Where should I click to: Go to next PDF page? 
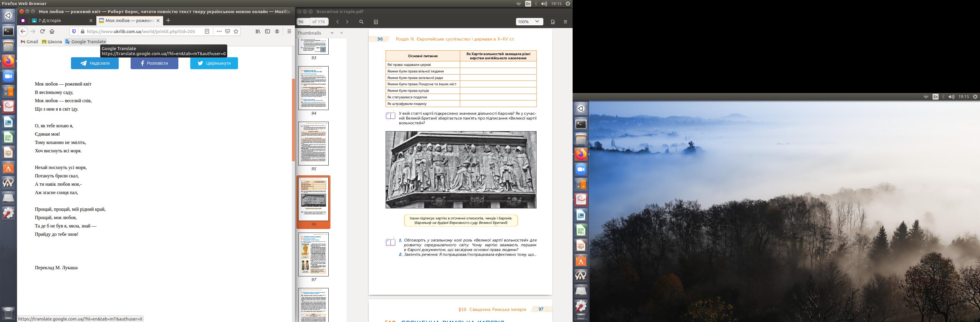[347, 22]
